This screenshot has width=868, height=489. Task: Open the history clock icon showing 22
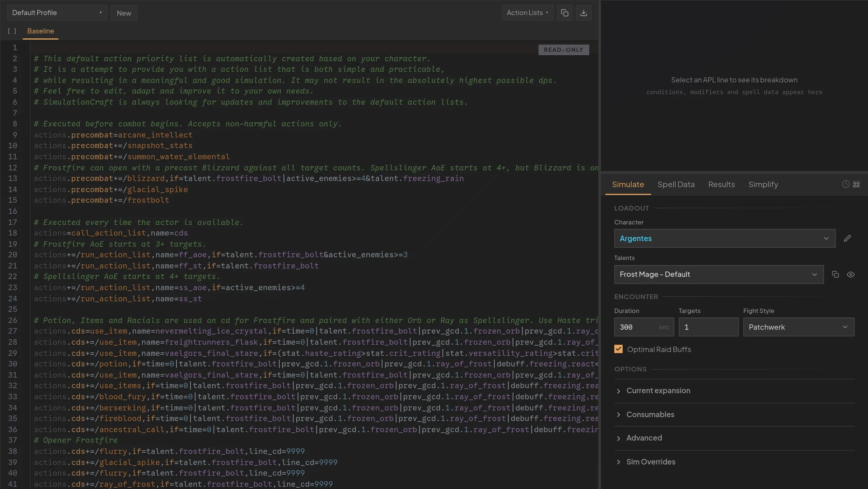[851, 184]
